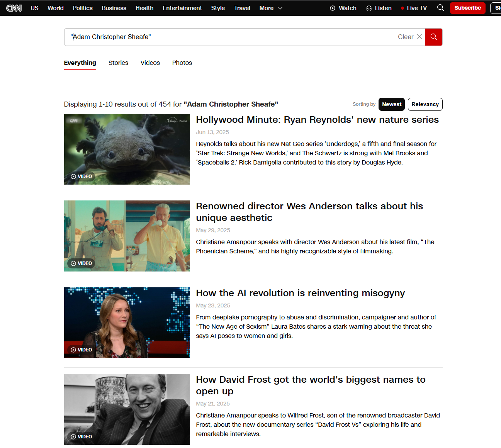This screenshot has width=501, height=448.
Task: Click the Listen headphones icon
Action: (x=369, y=8)
